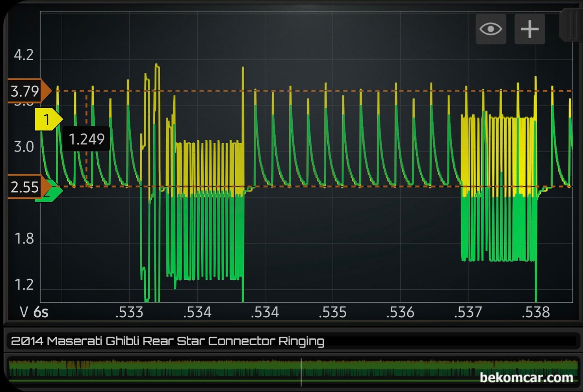Click the left portion of overview waveform strip
This screenshot has width=583, height=392.
79,370
